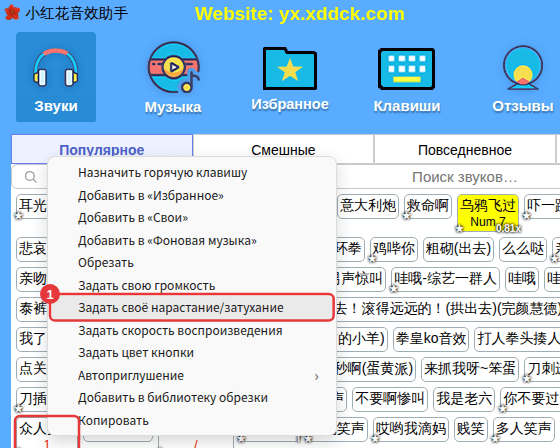Play the 来抓我呀~笨蛋 sound button
The image size is (560, 448).
[470, 368]
